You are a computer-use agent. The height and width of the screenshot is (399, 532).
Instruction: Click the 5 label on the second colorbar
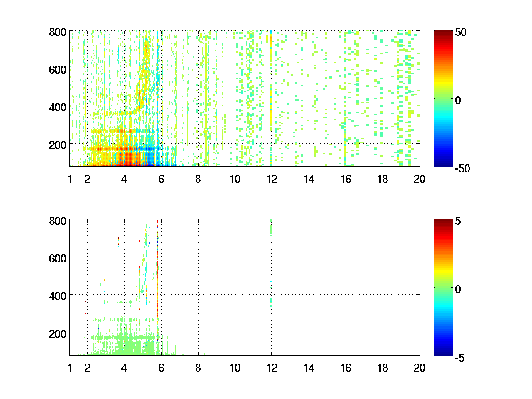(458, 220)
